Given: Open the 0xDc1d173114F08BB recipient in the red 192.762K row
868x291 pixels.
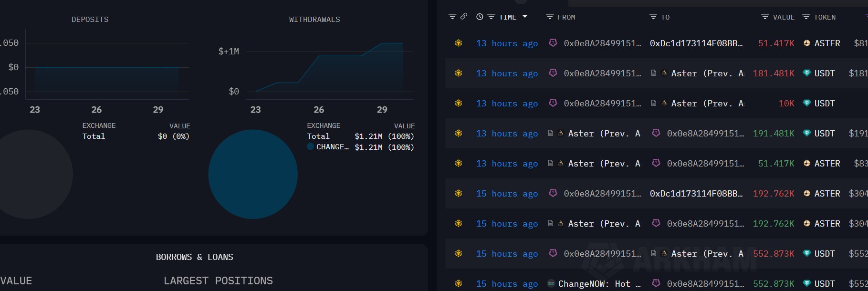Looking at the screenshot, I should pos(696,194).
